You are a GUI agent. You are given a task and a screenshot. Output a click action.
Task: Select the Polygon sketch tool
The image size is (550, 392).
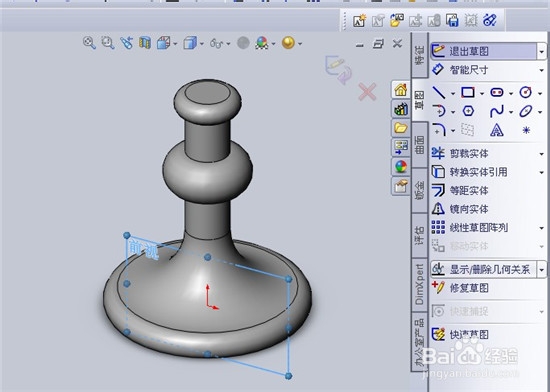point(468,111)
